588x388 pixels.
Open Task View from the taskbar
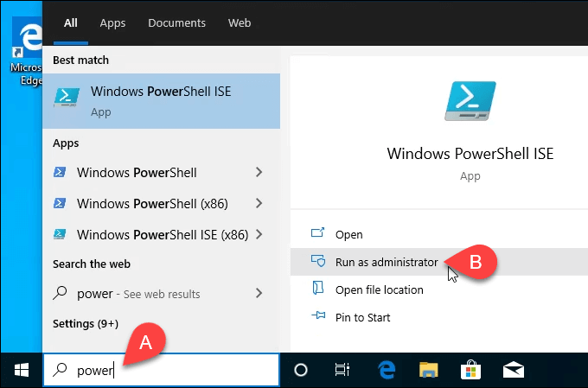click(342, 371)
